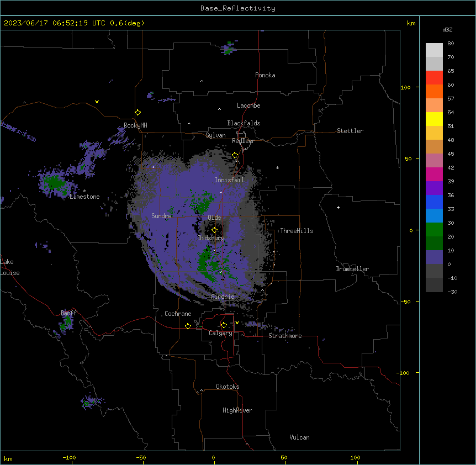Click the yellow v marker northwest of RockyMH

coord(97,102)
